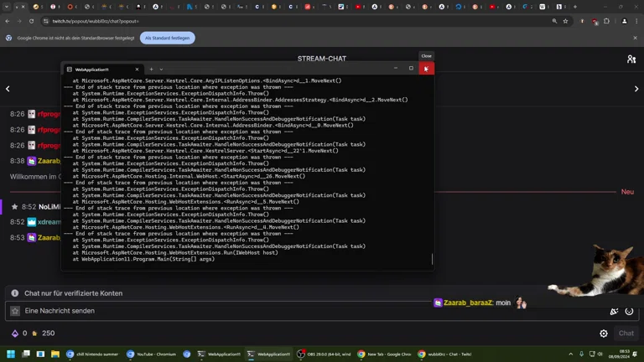Screen dimensions: 644x362
Task: Open the Chrome extensions puzzle icon
Action: [606, 21]
